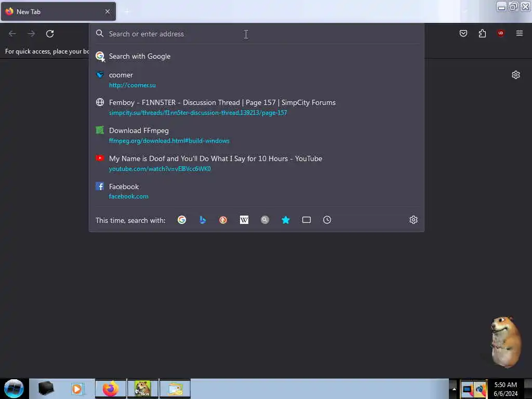Open the Facebook suggestion

257,191
